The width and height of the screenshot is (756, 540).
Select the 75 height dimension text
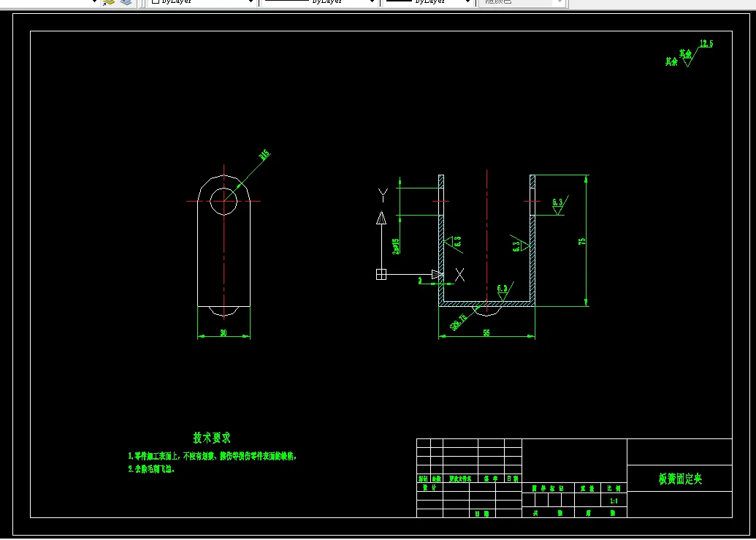point(582,241)
